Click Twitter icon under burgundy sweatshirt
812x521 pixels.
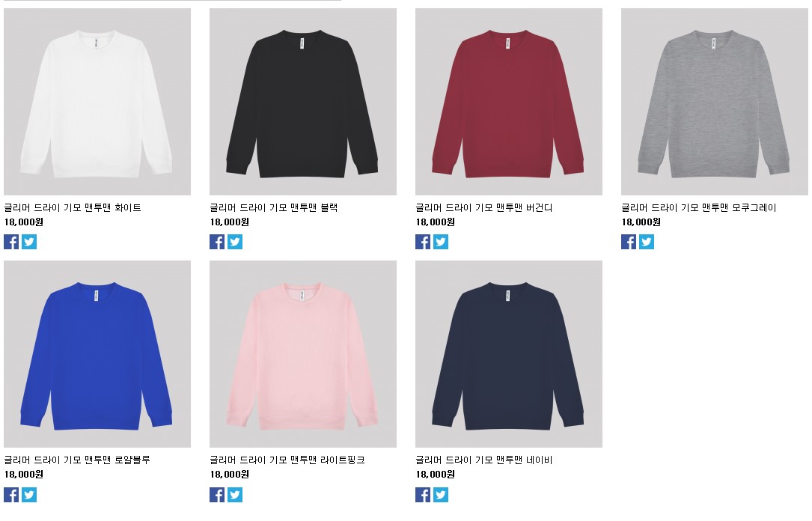441,242
